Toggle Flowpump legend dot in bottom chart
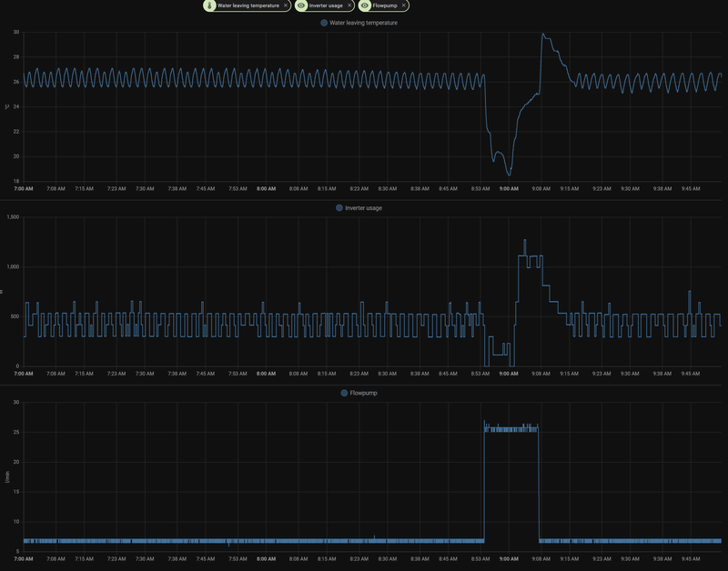The width and height of the screenshot is (728, 571). 344,393
